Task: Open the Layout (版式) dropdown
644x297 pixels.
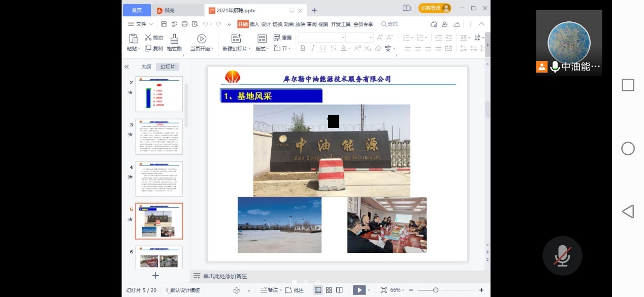Action: (262, 49)
